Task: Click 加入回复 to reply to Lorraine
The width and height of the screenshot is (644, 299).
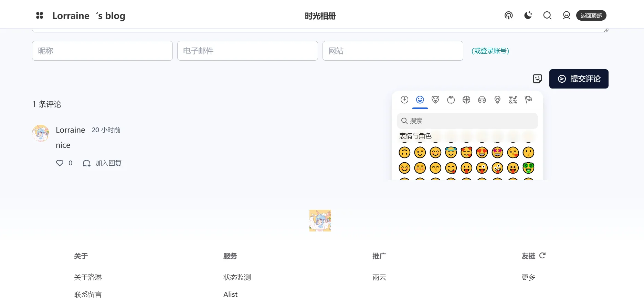Action: tap(102, 163)
